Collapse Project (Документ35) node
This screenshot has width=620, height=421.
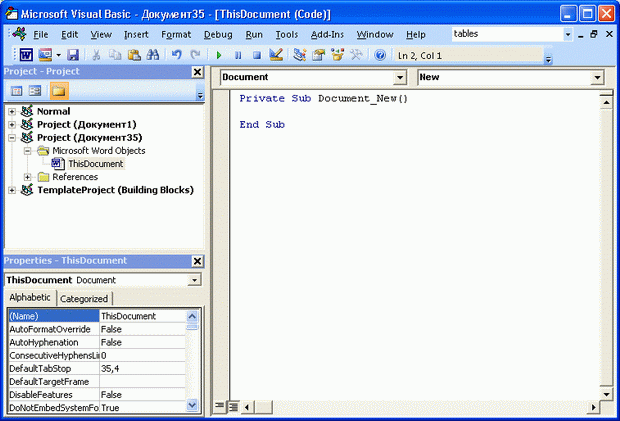click(x=12, y=138)
